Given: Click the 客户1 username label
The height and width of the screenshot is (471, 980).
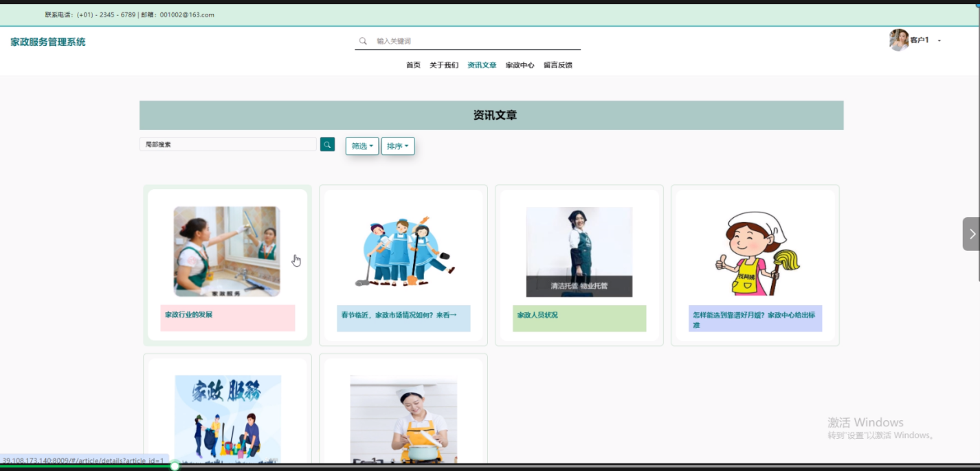Looking at the screenshot, I should pyautogui.click(x=920, y=41).
